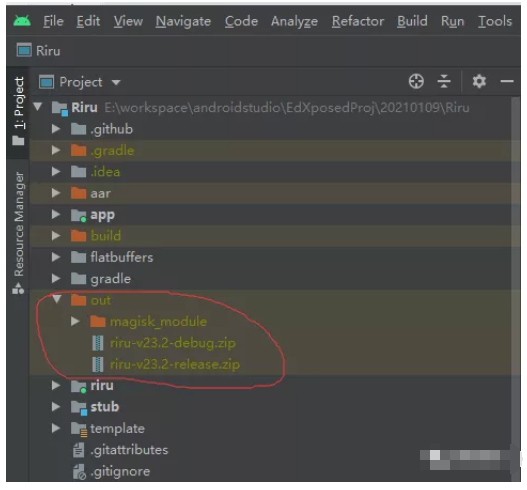Collapse the out folder
Screen dimensions: 527x490
[56, 299]
